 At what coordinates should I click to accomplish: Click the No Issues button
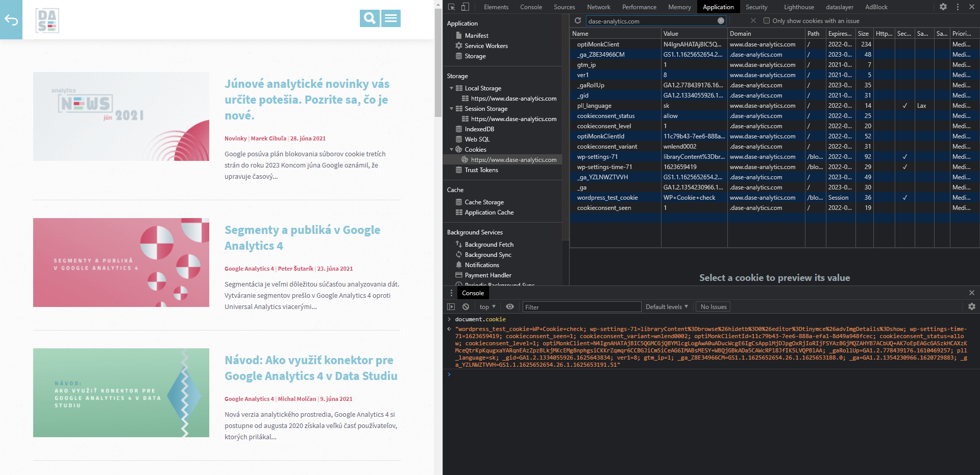point(713,306)
